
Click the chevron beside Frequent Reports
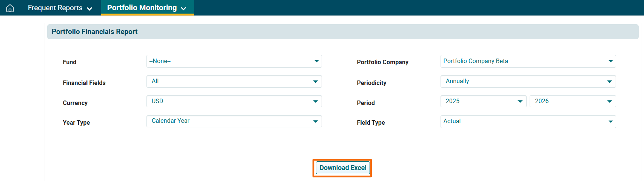(89, 9)
